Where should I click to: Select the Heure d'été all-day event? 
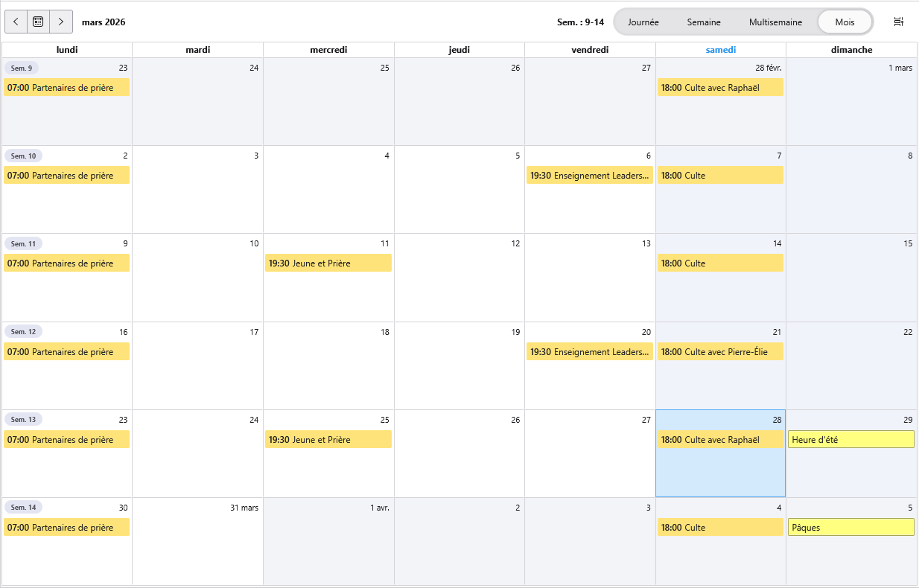point(850,440)
